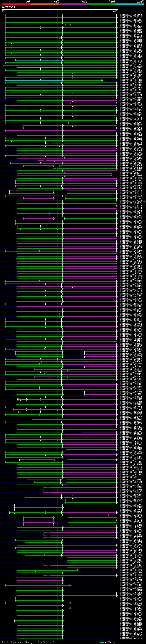Click the UniRef100_A5AIA0 label
The width and height of the screenshot is (146, 644).
(131, 93)
